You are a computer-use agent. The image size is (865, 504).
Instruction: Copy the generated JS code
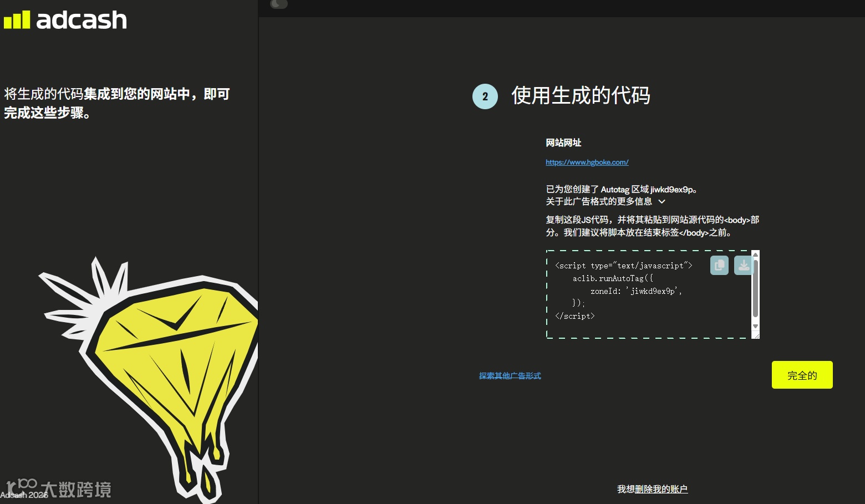click(x=719, y=266)
